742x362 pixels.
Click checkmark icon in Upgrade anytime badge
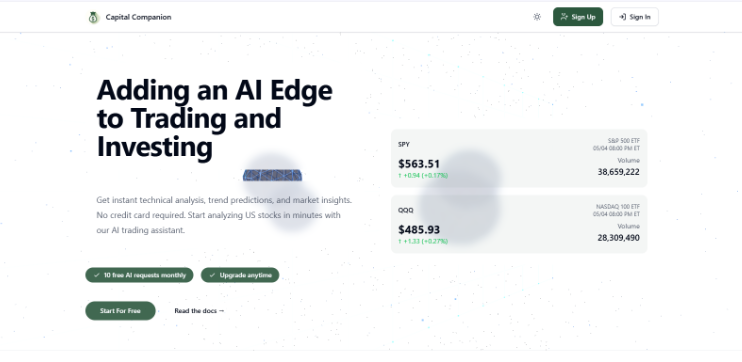click(212, 275)
